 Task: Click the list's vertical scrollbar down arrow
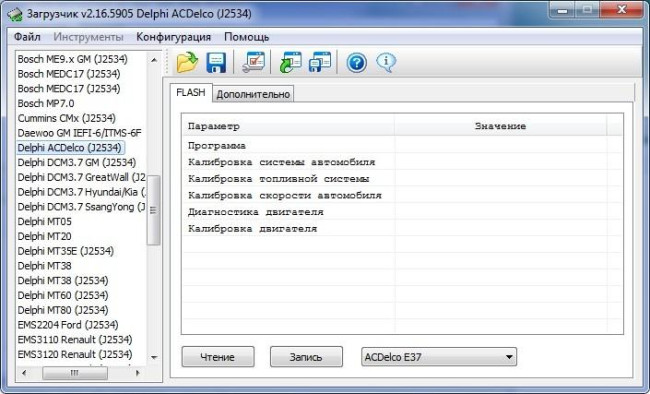point(154,357)
